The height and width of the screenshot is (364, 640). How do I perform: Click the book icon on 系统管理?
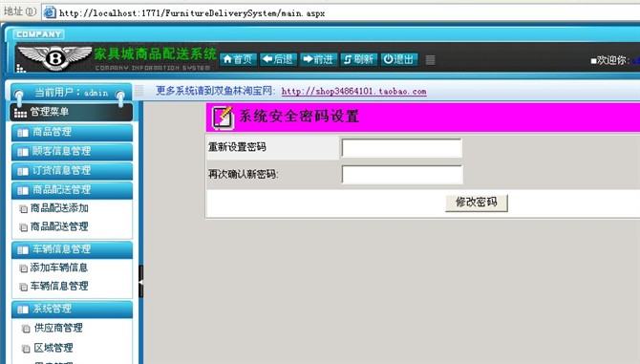pos(23,310)
